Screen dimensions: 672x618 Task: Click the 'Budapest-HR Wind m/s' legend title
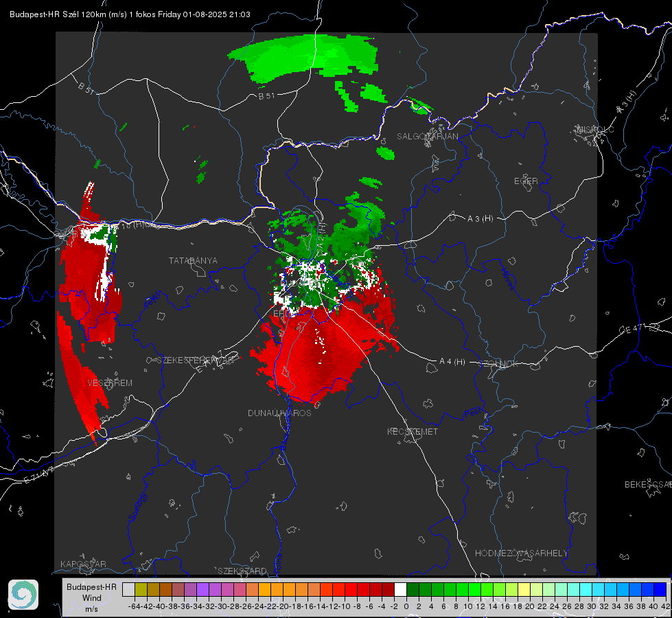click(x=91, y=598)
